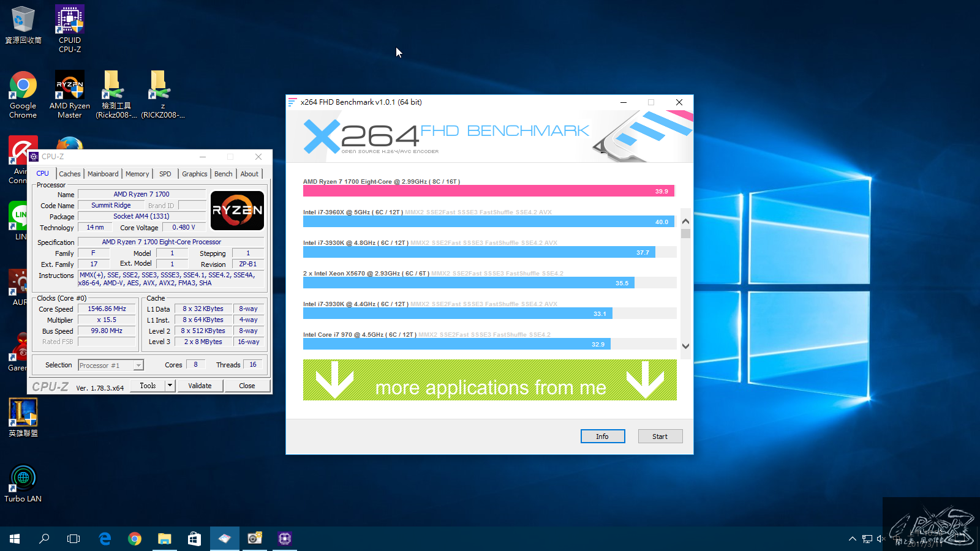Screen dimensions: 980x551
Task: Open the Memory tab
Action: [x=137, y=174]
